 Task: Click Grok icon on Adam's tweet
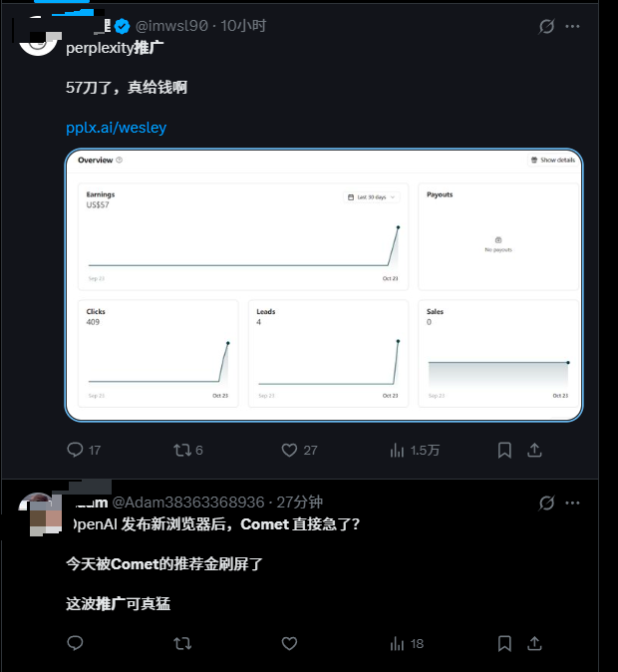click(546, 503)
